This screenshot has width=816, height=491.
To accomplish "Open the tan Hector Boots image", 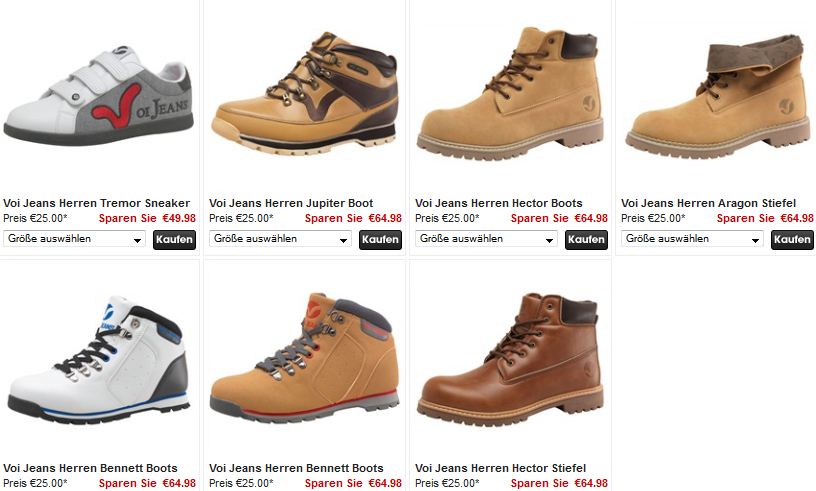I will 510,93.
